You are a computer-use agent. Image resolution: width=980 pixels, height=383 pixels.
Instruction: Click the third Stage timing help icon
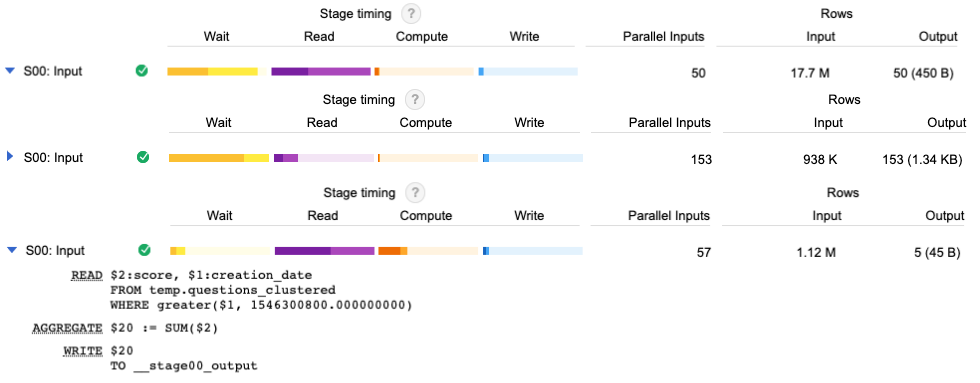[414, 193]
